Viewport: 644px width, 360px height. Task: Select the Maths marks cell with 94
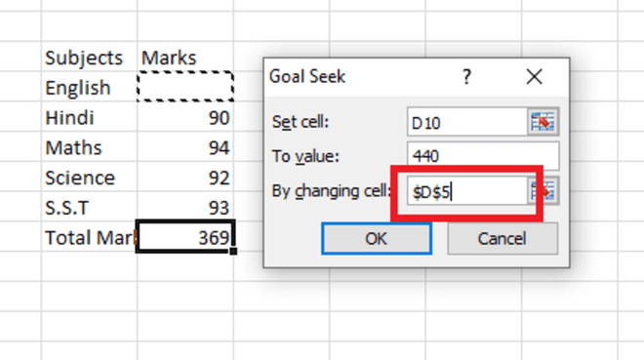(185, 147)
